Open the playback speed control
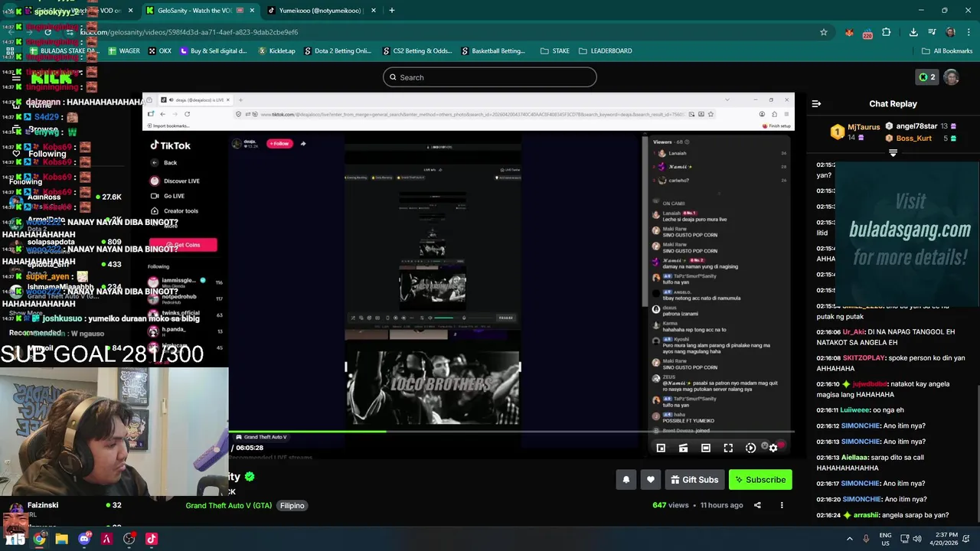Screen dimensions: 980x551 point(750,448)
